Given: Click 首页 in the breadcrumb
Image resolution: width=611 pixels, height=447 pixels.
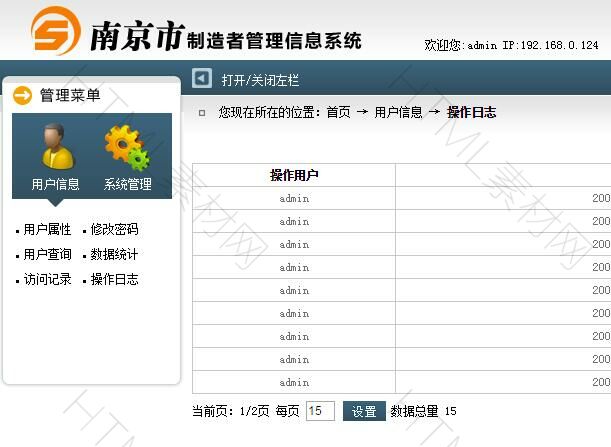Looking at the screenshot, I should click(338, 113).
